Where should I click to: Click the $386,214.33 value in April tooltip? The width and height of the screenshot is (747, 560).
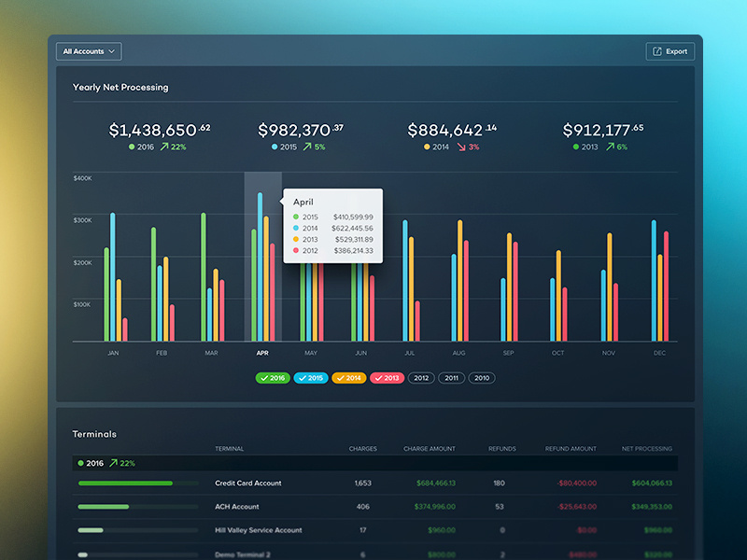[354, 251]
